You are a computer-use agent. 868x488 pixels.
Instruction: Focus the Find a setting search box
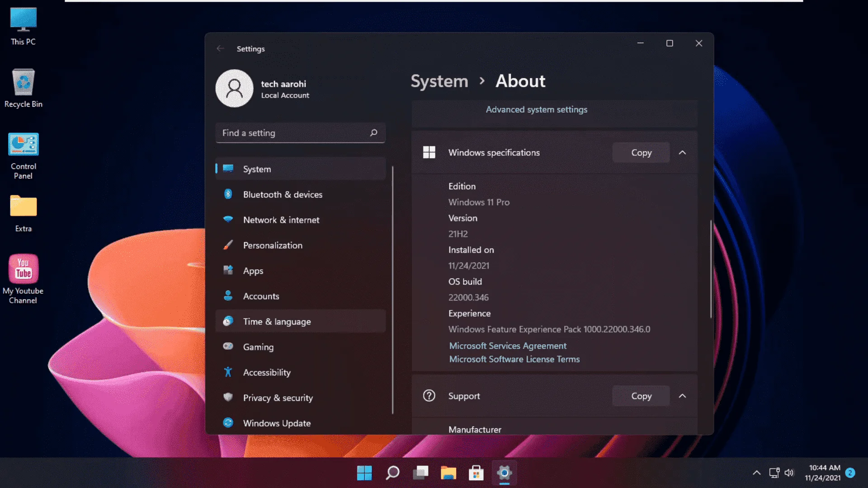(x=301, y=133)
